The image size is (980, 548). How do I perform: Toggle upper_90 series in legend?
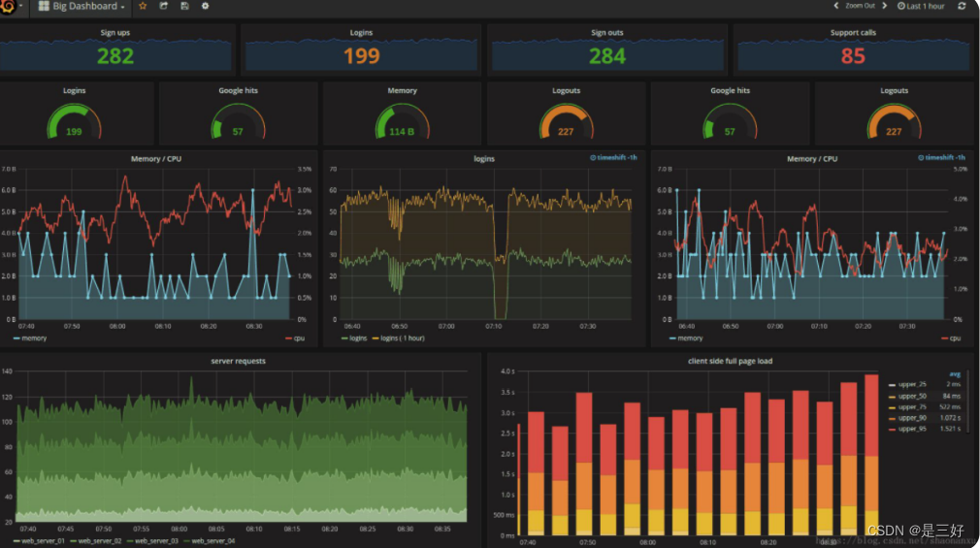[x=912, y=418]
